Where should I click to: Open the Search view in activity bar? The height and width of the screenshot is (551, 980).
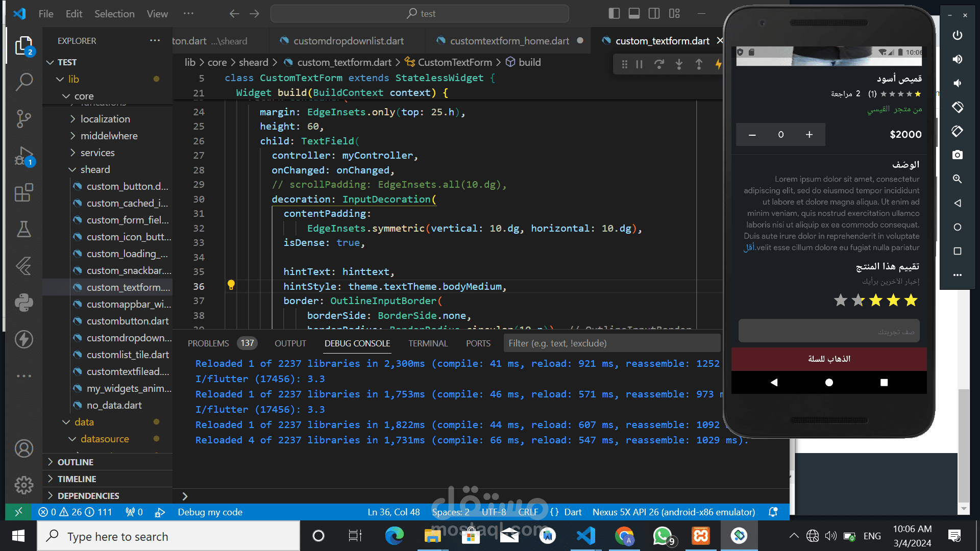(23, 82)
